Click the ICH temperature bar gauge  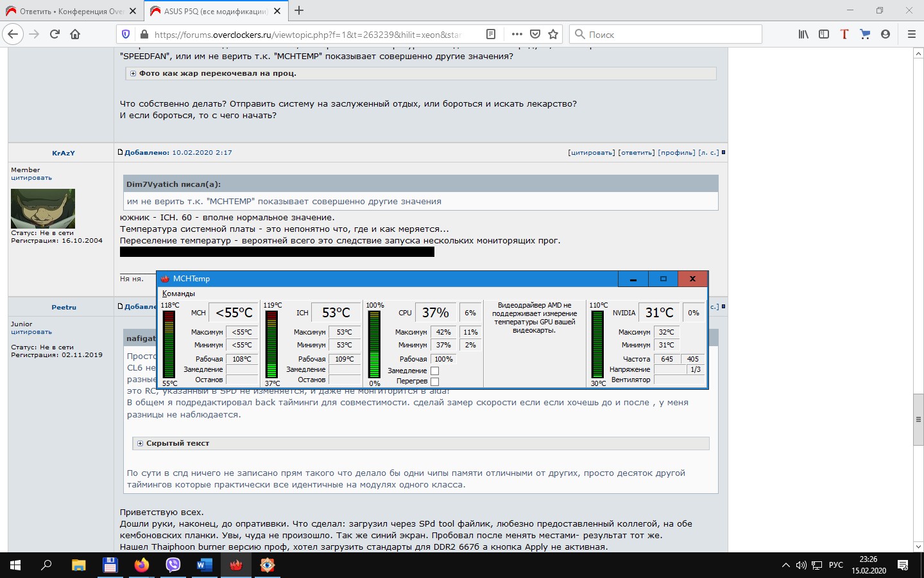coord(271,344)
